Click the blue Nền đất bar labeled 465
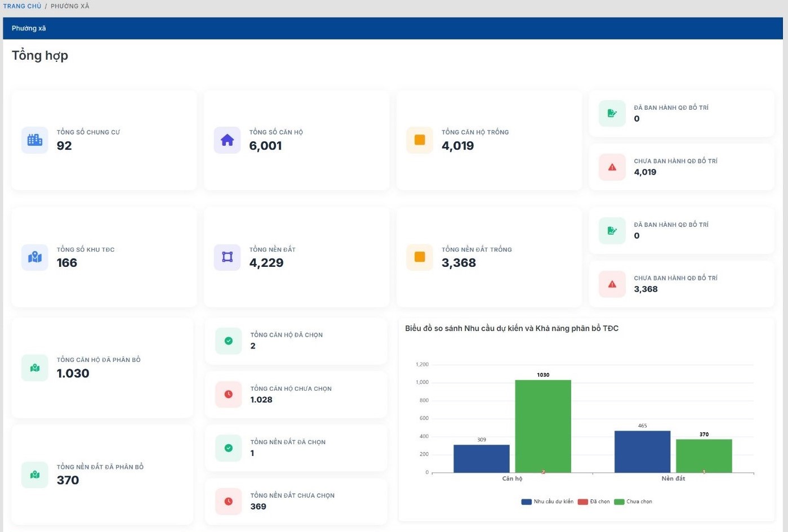 (643, 451)
